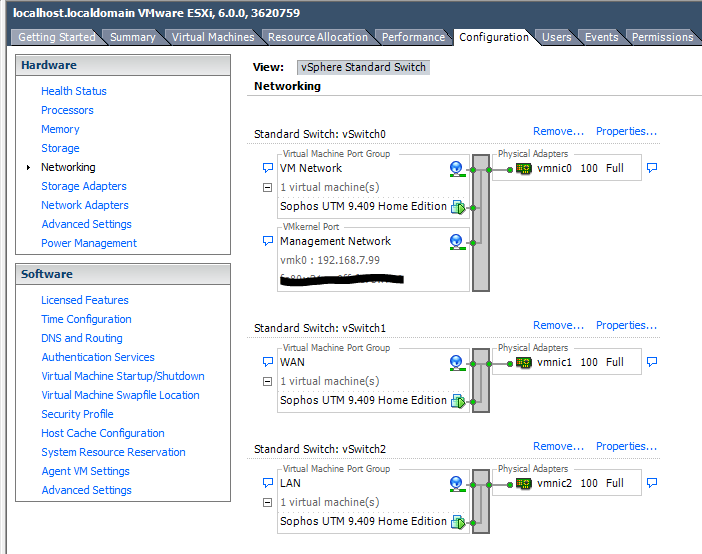Click the info bubble beside Management Network
Screen dimensions: 702x554
click(x=267, y=241)
